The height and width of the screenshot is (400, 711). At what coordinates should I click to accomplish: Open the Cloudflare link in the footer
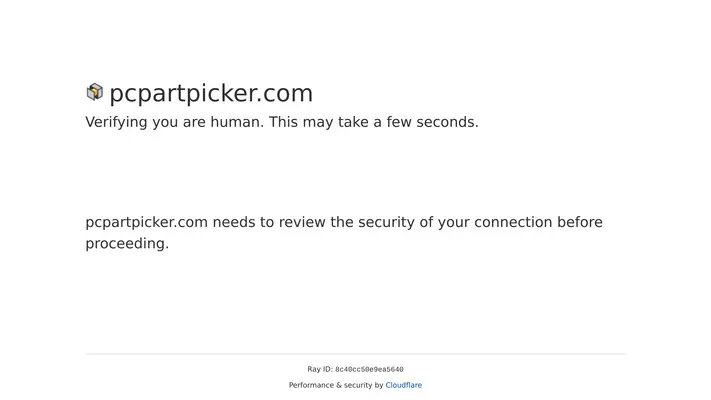[x=404, y=385]
